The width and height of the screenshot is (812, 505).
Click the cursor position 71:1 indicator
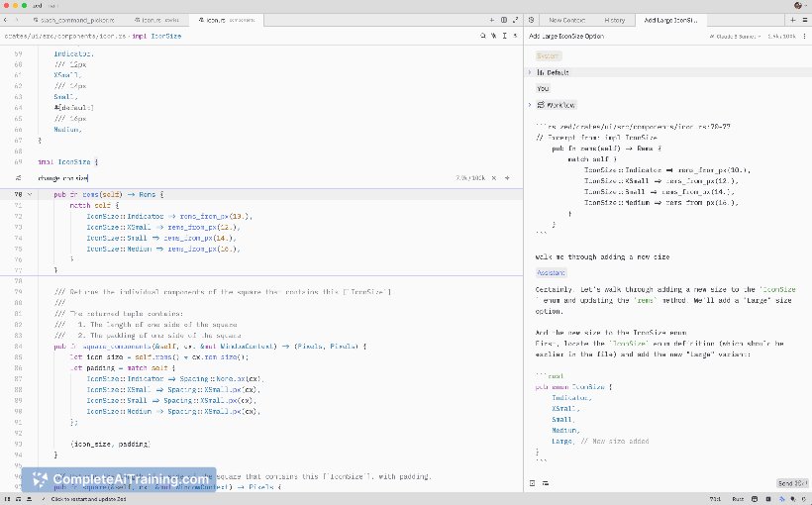715,499
